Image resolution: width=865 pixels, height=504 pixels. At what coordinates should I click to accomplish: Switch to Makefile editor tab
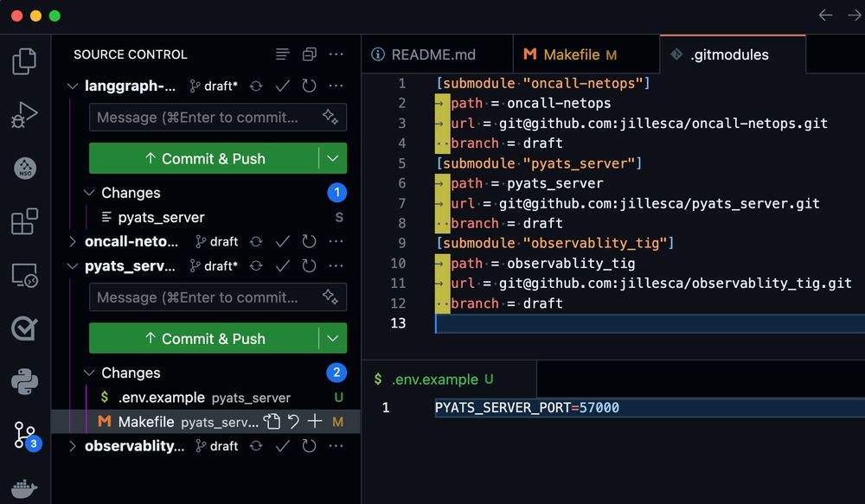[586, 54]
